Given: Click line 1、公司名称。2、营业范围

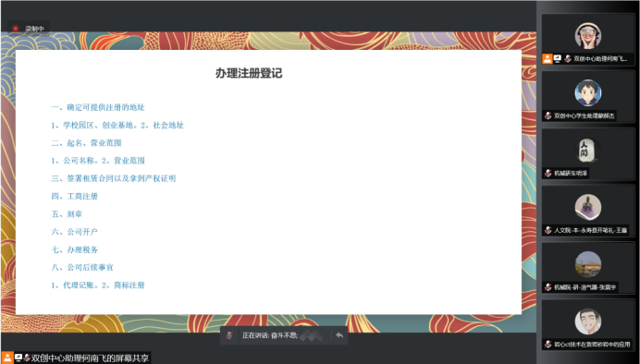Looking at the screenshot, I should click(x=98, y=161).
